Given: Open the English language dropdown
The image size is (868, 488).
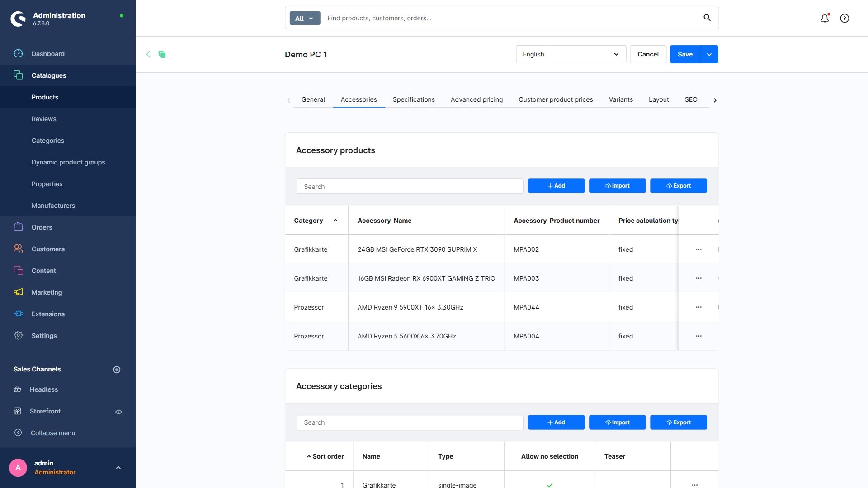Looking at the screenshot, I should point(571,54).
